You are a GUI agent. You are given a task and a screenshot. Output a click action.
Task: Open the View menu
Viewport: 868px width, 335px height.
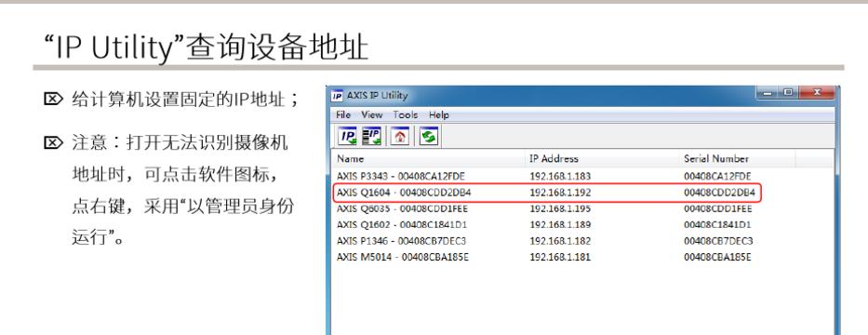[372, 115]
